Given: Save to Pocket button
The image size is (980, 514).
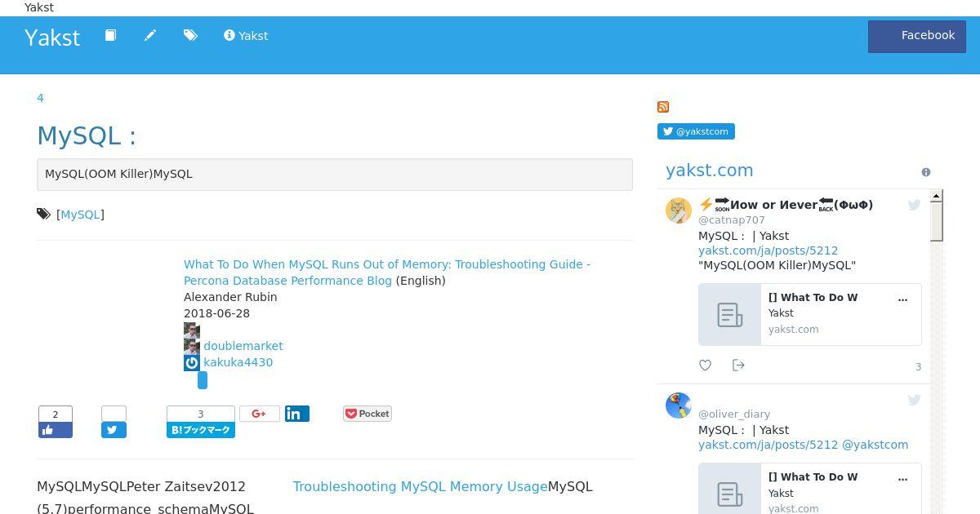Looking at the screenshot, I should coord(367,414).
